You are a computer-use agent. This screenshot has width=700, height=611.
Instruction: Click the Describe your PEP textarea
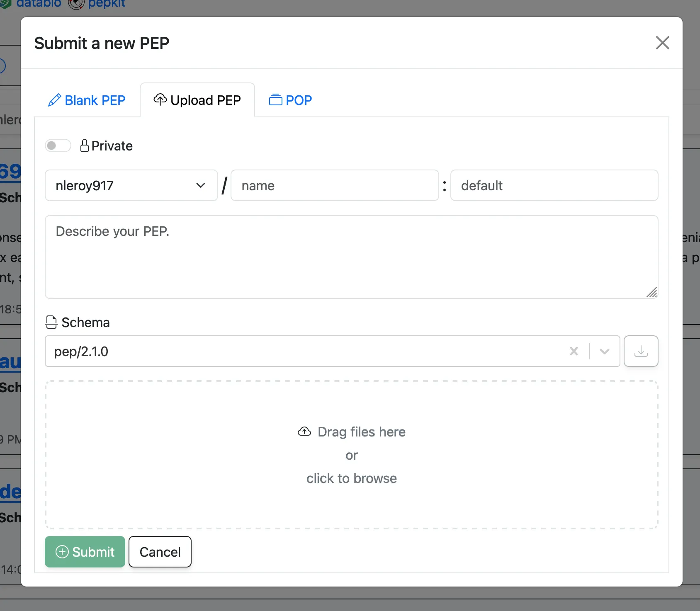pos(351,257)
